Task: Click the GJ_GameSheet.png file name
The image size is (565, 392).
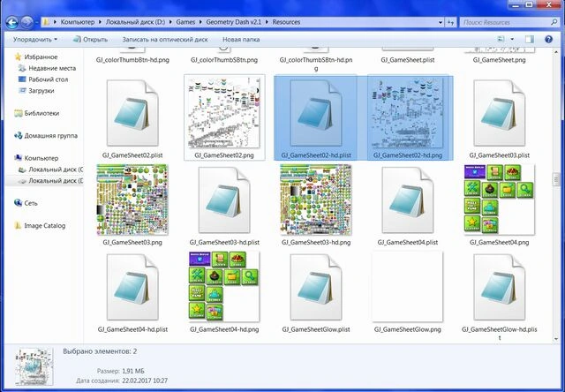Action: [500, 60]
